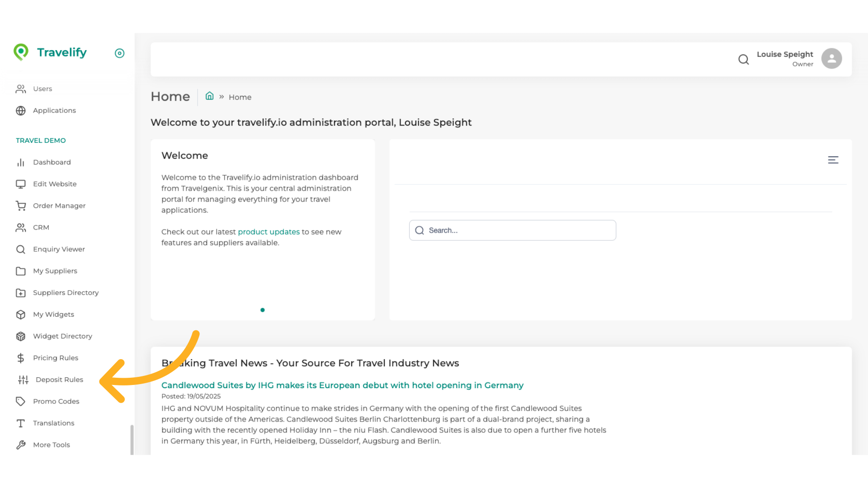Click the top bar search icon
This screenshot has height=488, width=868.
click(x=743, y=59)
